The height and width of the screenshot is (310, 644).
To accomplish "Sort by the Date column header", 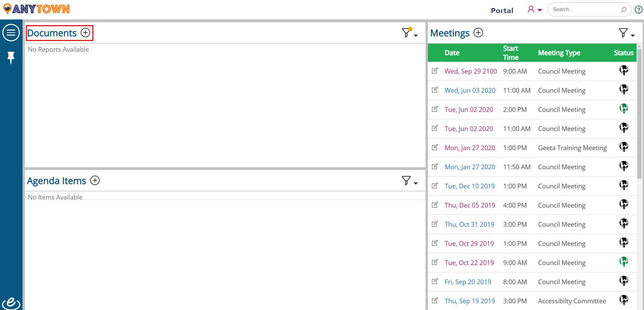I will [452, 53].
